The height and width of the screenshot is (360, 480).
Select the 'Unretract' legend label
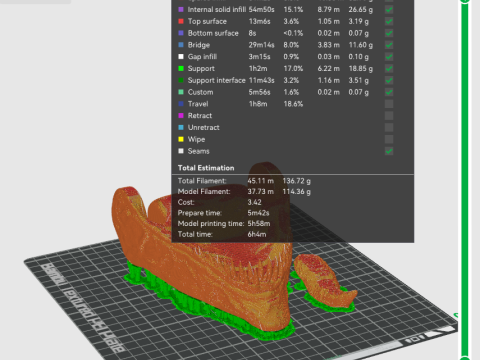pyautogui.click(x=203, y=127)
